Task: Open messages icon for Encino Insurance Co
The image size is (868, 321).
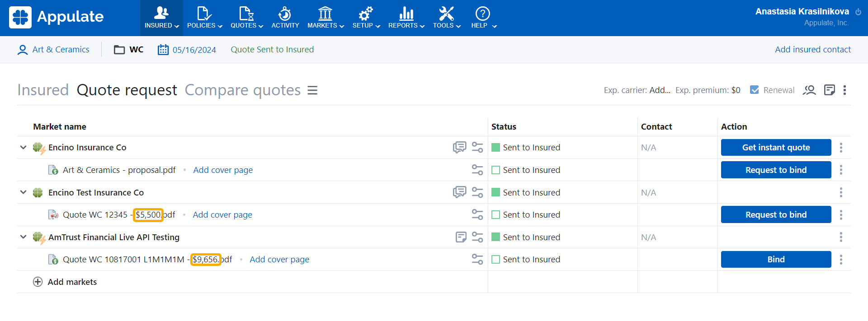Action: click(x=459, y=147)
